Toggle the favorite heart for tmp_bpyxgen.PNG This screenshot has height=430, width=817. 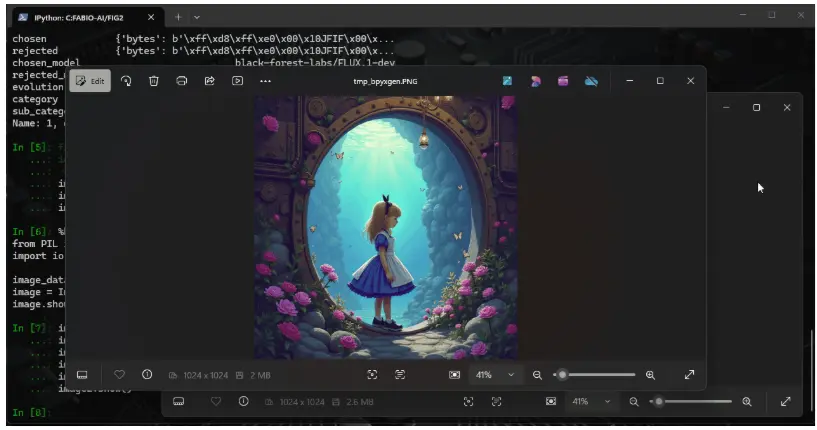pos(119,374)
